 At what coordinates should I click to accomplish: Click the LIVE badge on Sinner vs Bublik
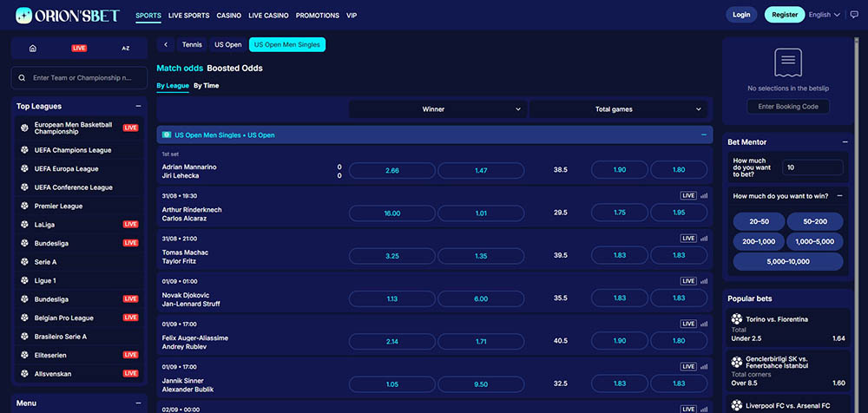[x=688, y=366]
